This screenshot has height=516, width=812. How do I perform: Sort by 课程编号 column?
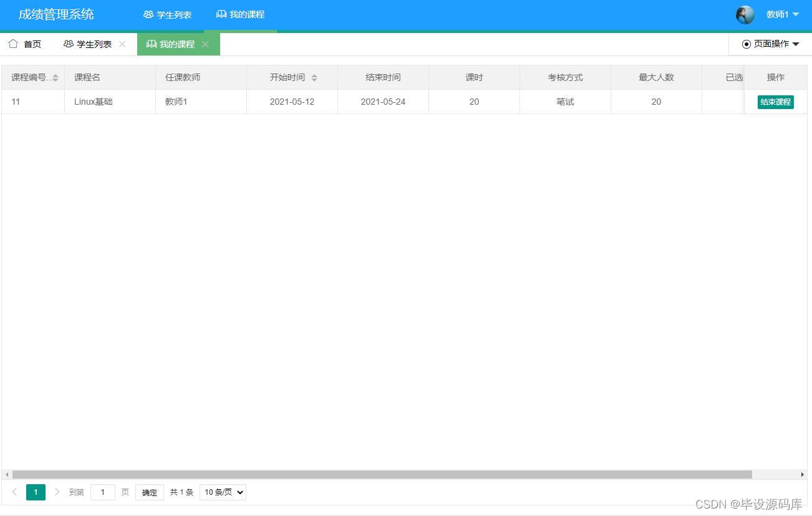pos(56,78)
